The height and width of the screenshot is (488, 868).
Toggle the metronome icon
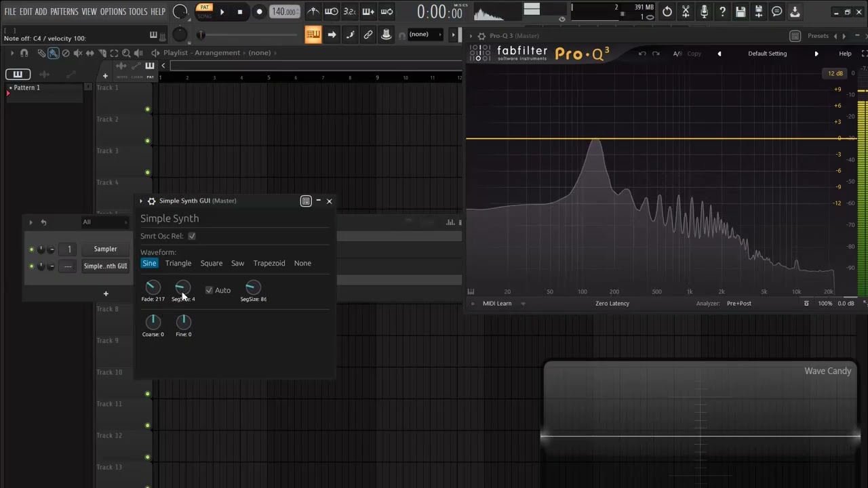(x=313, y=12)
